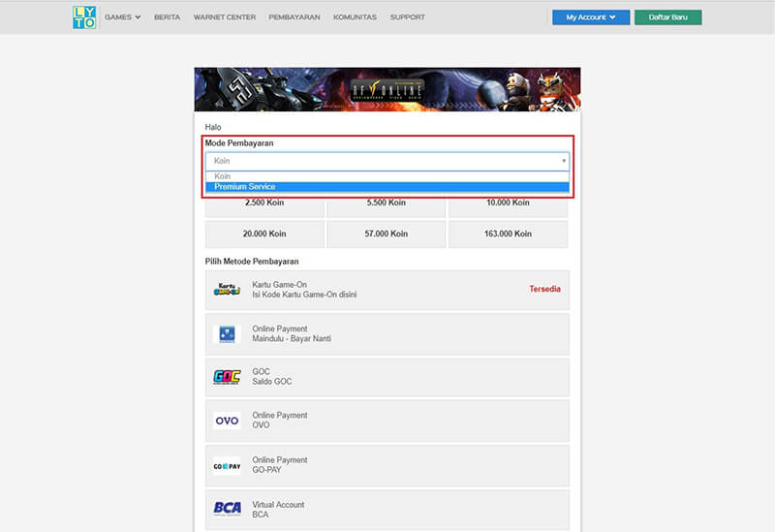Open the PEMBAYARAN menu item

pyautogui.click(x=294, y=17)
